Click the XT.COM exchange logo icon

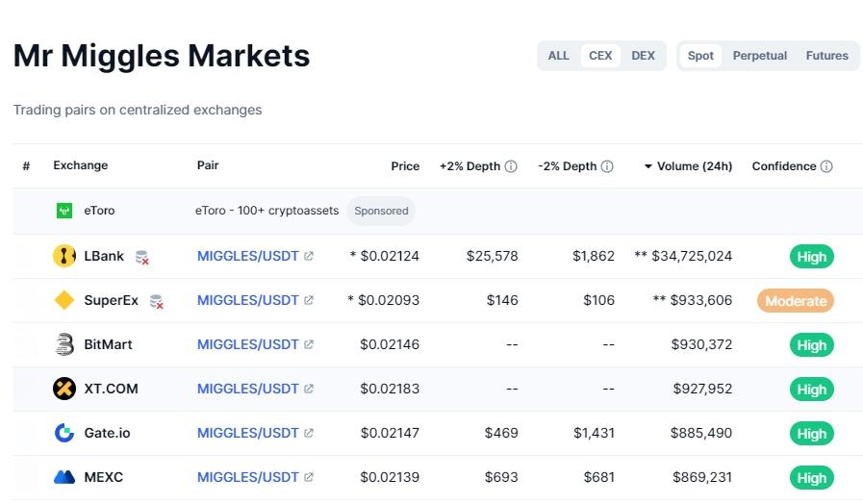[x=64, y=389]
